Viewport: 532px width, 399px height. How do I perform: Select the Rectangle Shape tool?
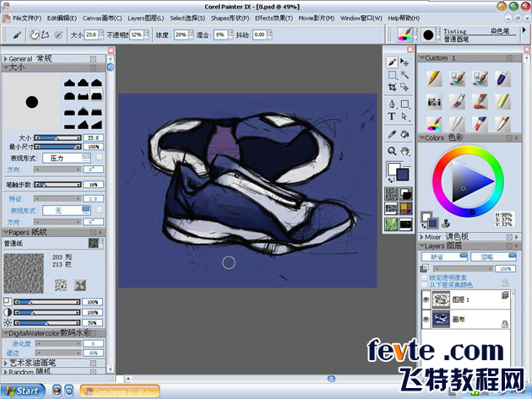coord(404,104)
